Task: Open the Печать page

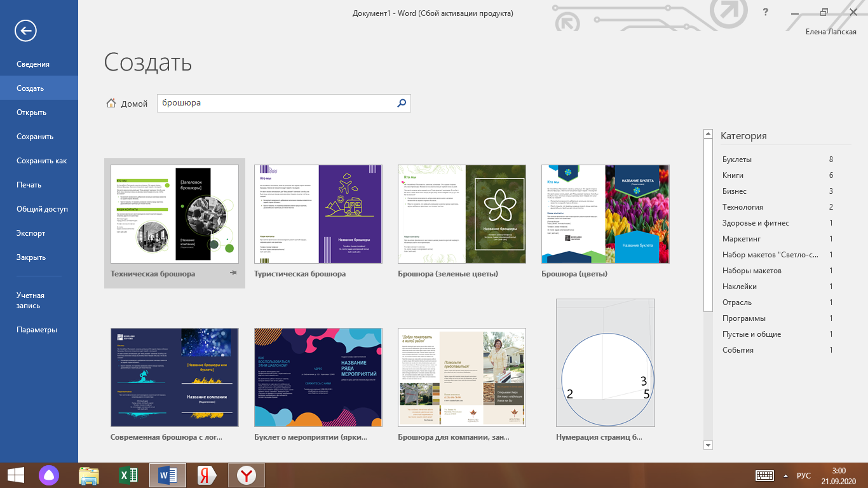Action: [x=39, y=185]
